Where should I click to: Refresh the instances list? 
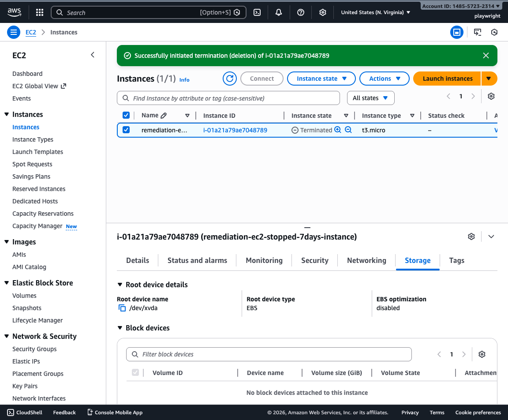pyautogui.click(x=229, y=79)
